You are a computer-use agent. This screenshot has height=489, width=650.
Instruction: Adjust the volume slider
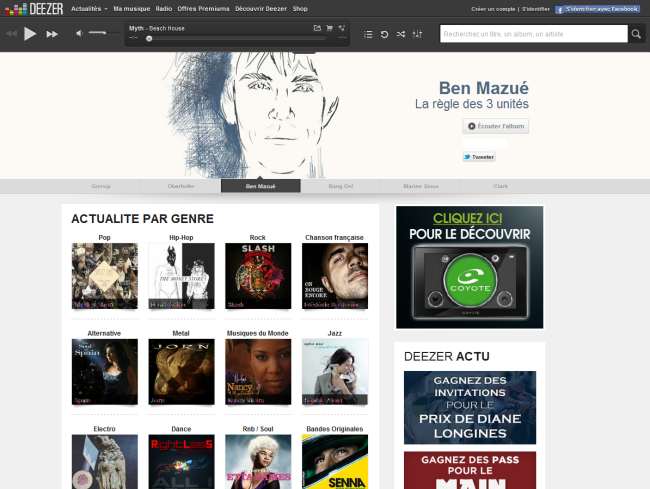[97, 33]
